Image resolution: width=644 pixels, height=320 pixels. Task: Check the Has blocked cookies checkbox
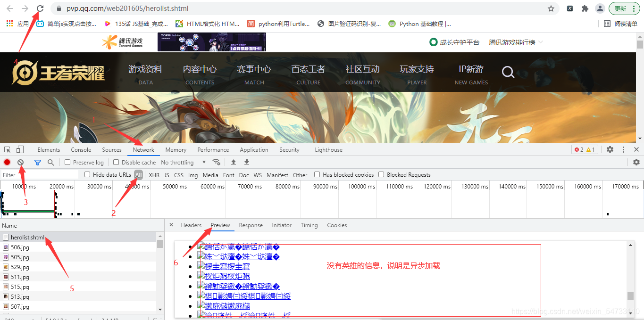(317, 174)
